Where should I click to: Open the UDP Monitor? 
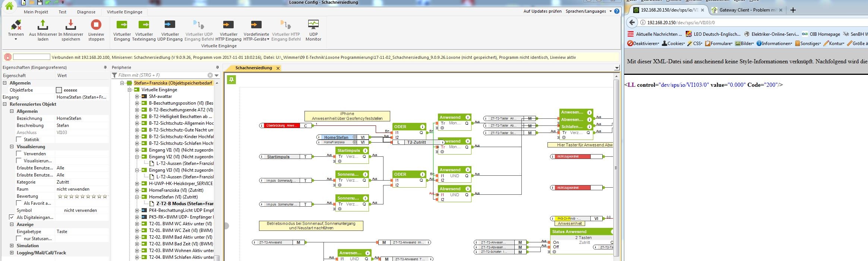tap(313, 25)
